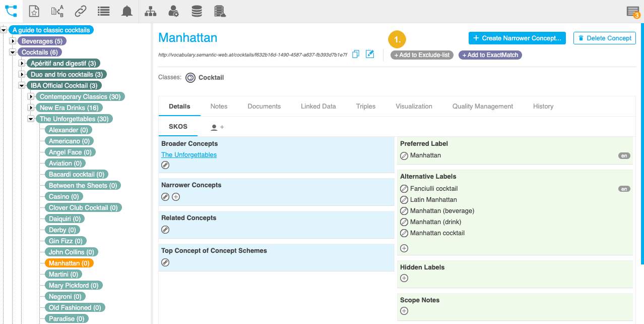Collapse The Unforgettables tree node
Image resolution: width=644 pixels, height=324 pixels.
tap(31, 119)
